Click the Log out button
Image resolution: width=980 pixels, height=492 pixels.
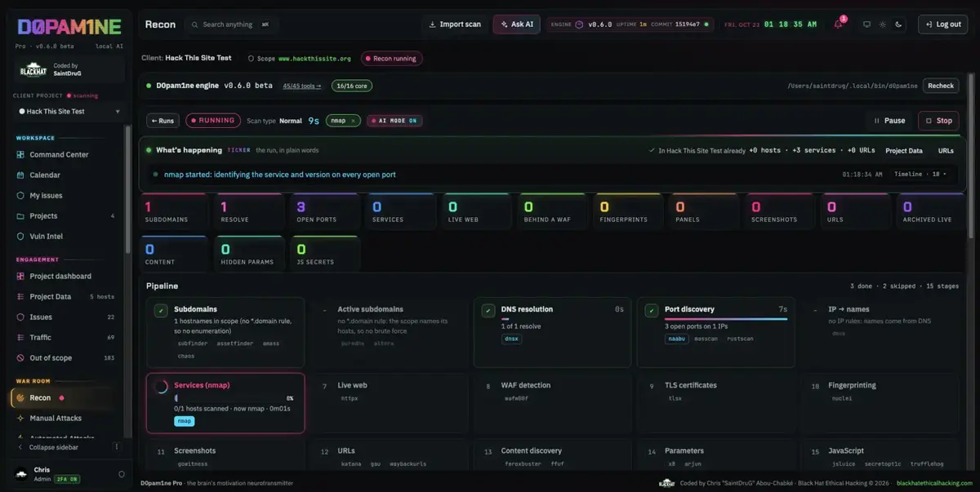click(x=942, y=24)
